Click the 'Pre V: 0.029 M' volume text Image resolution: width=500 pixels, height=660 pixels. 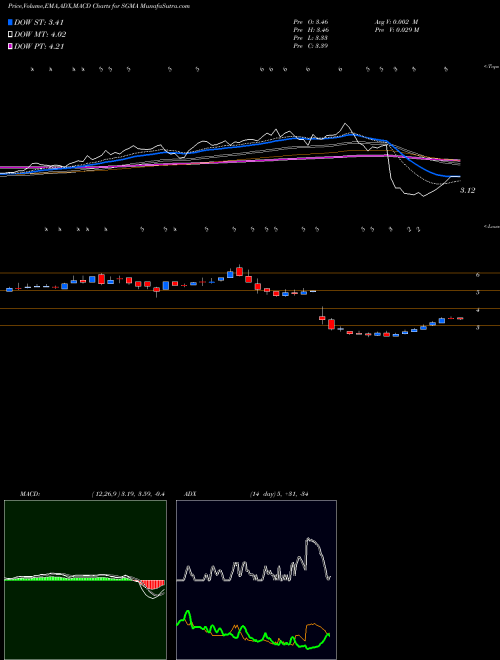[396, 29]
